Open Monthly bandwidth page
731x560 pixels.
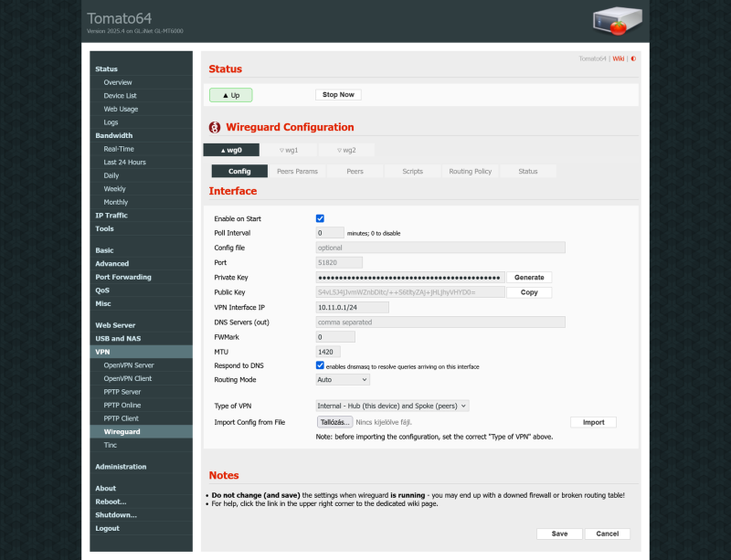[116, 202]
